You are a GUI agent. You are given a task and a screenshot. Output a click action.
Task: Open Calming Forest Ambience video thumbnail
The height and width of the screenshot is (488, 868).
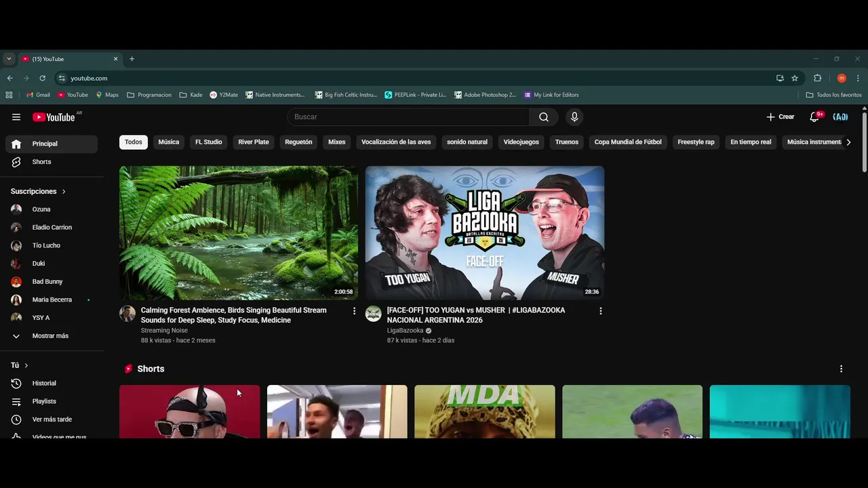(x=239, y=232)
